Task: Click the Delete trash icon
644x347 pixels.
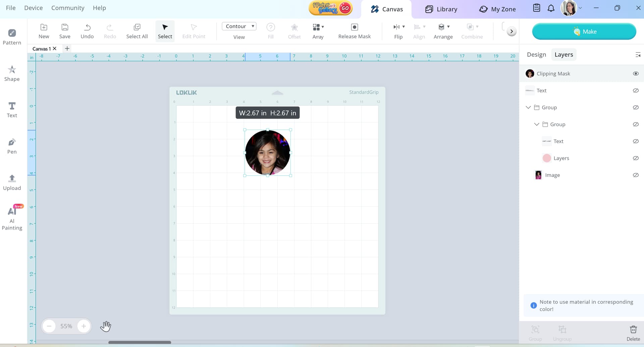Action: point(633,330)
